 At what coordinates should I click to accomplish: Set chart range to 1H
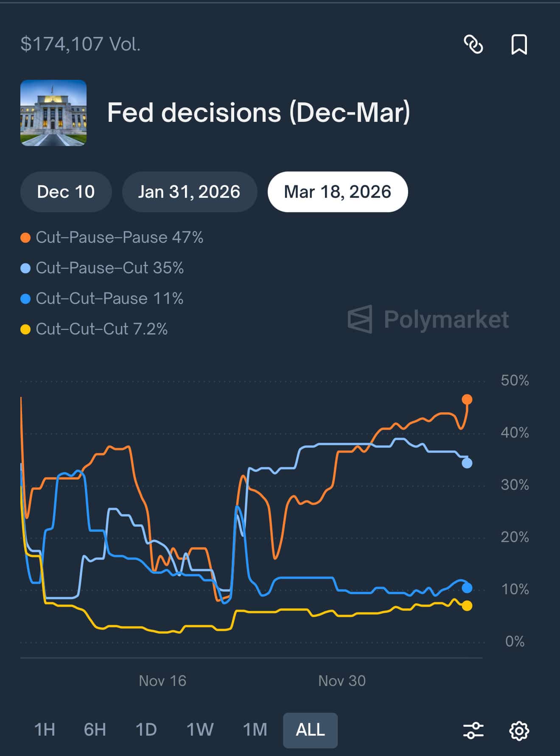(45, 730)
